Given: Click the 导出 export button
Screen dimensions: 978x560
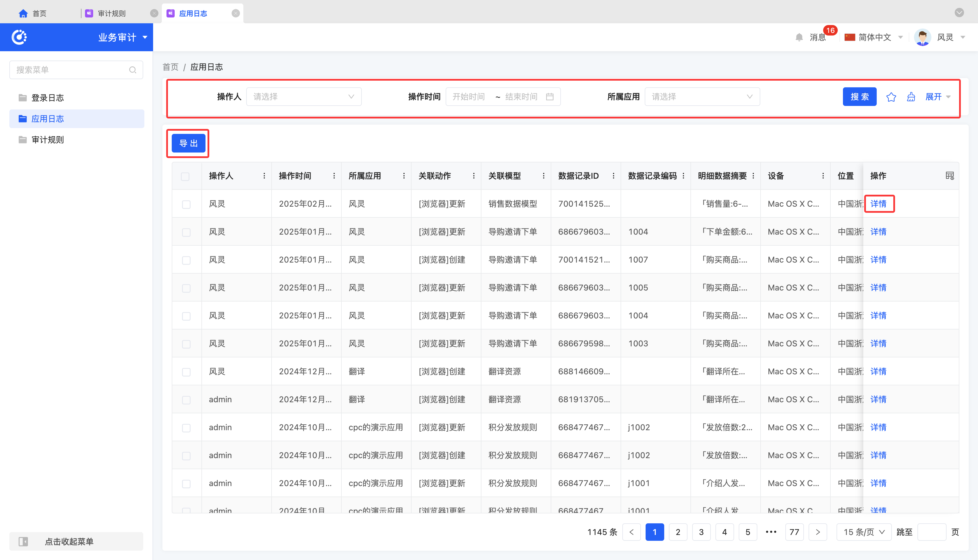Looking at the screenshot, I should 188,143.
